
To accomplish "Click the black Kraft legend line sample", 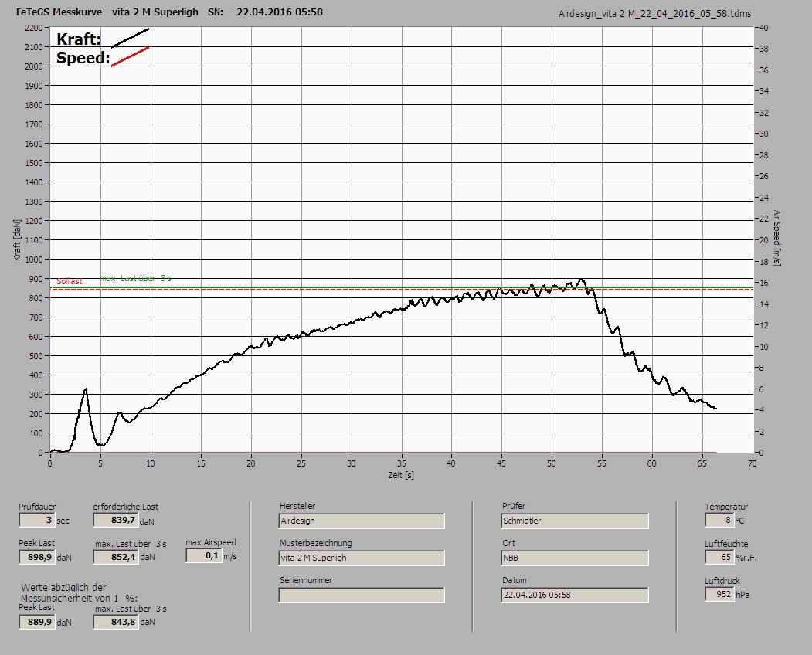I will click(x=131, y=38).
